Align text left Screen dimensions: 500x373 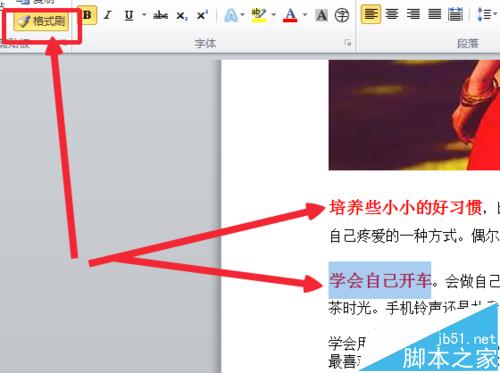click(371, 14)
